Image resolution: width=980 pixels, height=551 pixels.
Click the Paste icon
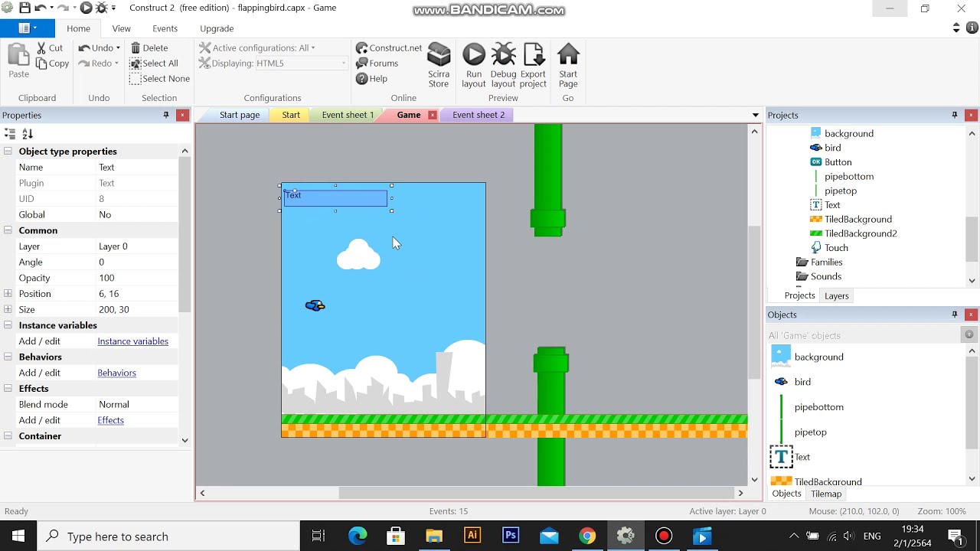(x=18, y=61)
